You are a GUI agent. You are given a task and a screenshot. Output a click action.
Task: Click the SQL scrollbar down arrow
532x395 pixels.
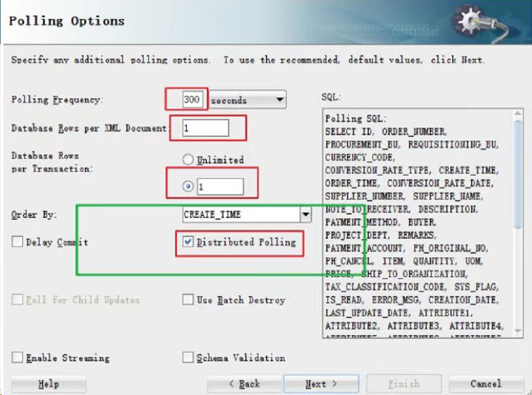pos(518,331)
